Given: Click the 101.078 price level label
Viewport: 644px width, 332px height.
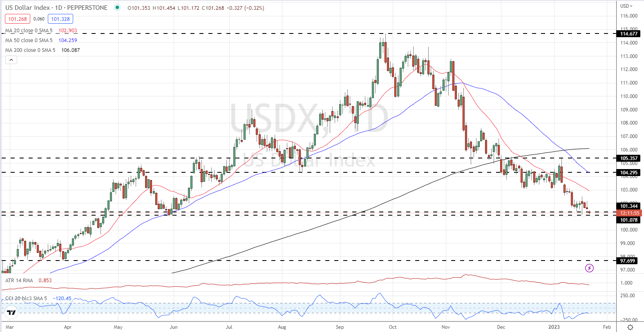Looking at the screenshot, I should pos(628,220).
